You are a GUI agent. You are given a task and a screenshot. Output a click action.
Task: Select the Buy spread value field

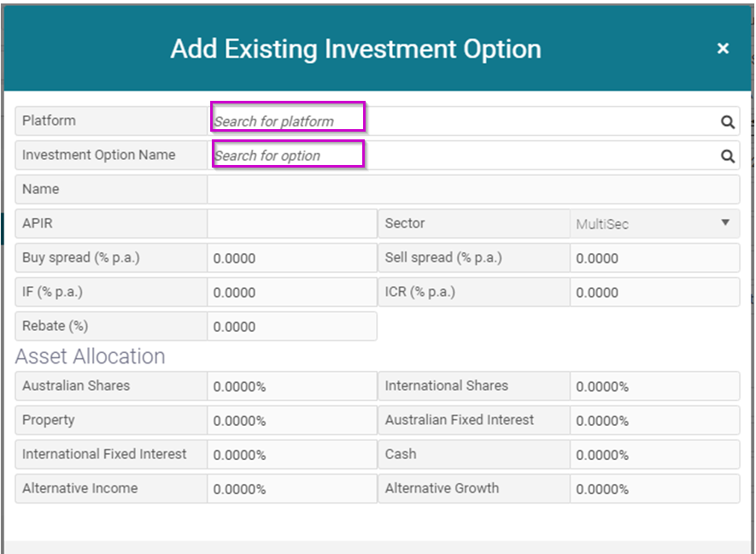(291, 258)
